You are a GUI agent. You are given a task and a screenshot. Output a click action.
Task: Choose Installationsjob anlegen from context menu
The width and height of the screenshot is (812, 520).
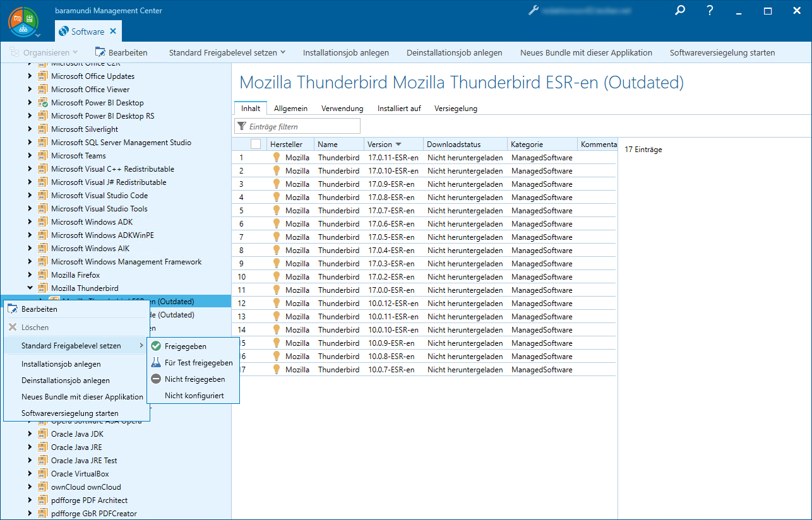point(61,364)
